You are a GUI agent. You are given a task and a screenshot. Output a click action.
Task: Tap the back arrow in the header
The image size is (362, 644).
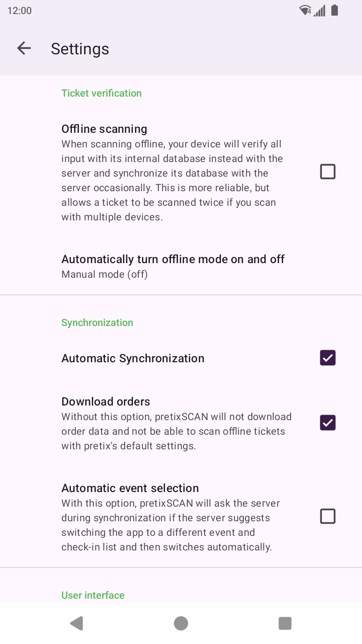click(x=24, y=48)
